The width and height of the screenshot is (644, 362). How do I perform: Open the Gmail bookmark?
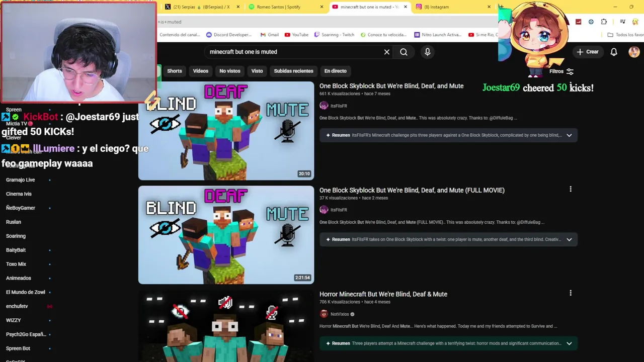(x=269, y=35)
